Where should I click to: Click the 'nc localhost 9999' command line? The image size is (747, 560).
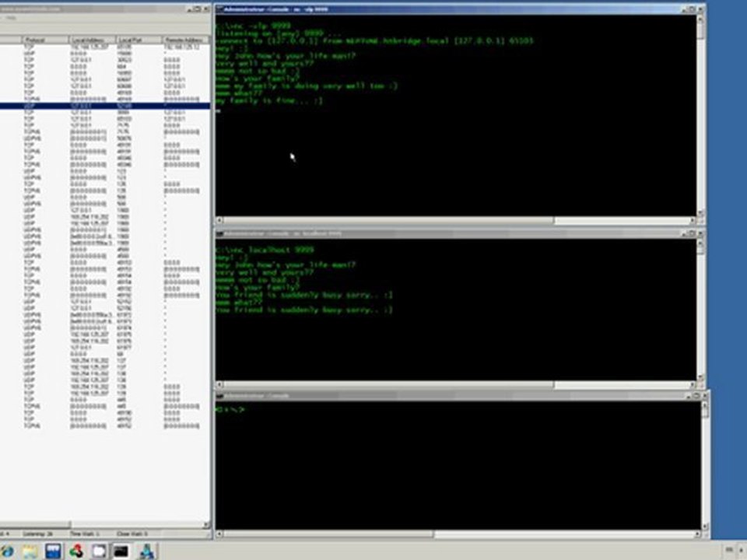pos(265,250)
